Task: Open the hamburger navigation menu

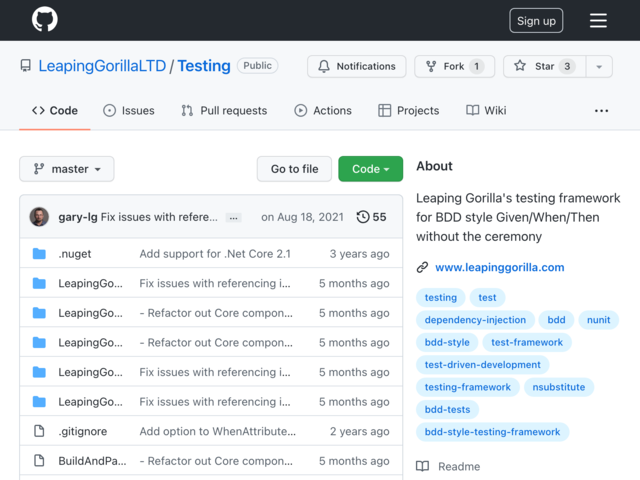Action: click(598, 20)
